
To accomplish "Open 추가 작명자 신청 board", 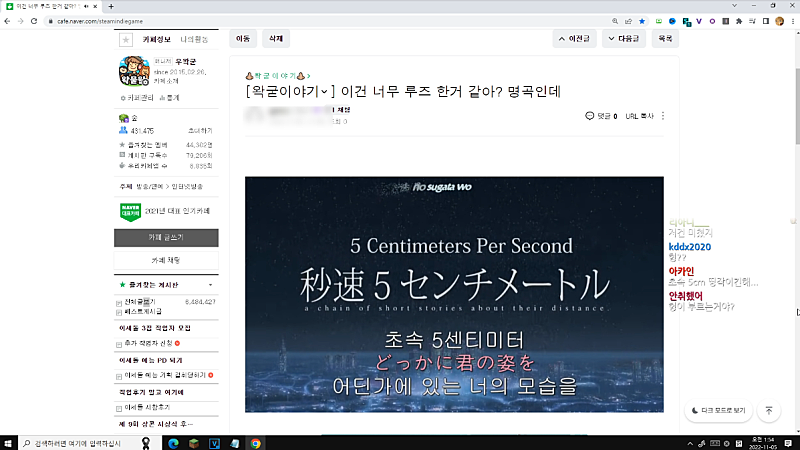I will 148,343.
